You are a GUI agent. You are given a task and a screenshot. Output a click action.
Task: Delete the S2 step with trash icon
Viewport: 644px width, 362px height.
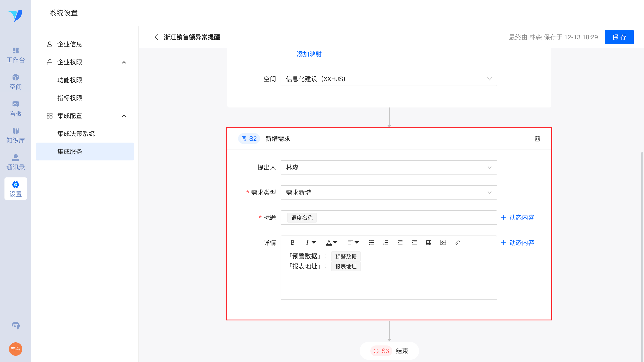click(537, 139)
